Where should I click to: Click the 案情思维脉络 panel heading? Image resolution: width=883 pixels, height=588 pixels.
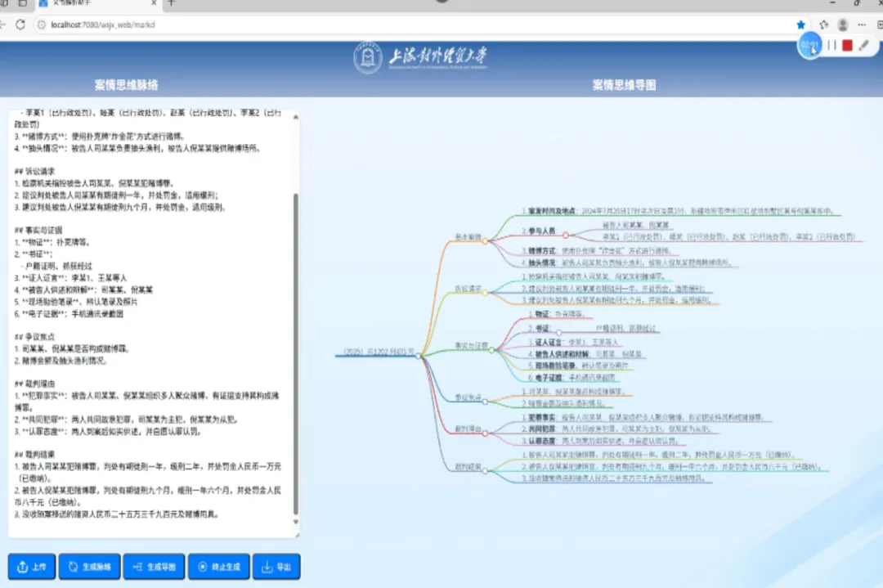[x=126, y=85]
